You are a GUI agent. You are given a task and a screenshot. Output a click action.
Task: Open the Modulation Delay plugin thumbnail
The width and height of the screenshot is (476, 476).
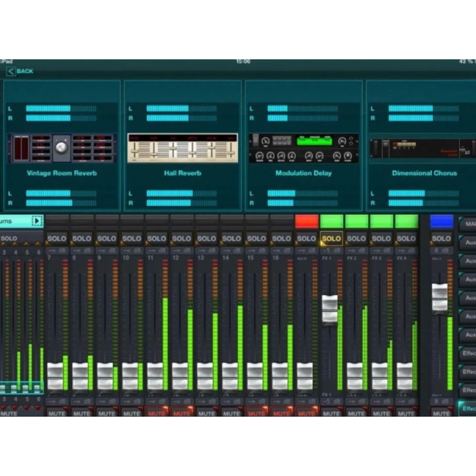[x=303, y=148]
